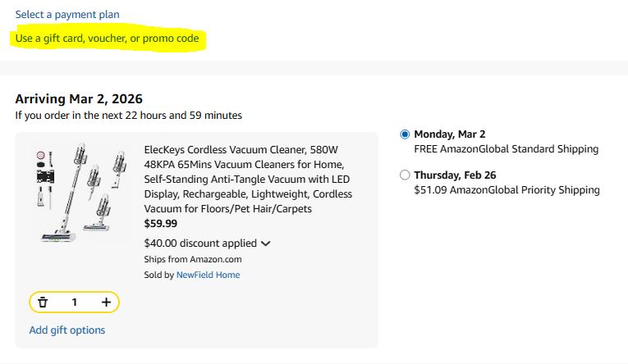This screenshot has width=628, height=364.
Task: Expand the $40.00 discount applied chevron
Action: [265, 243]
